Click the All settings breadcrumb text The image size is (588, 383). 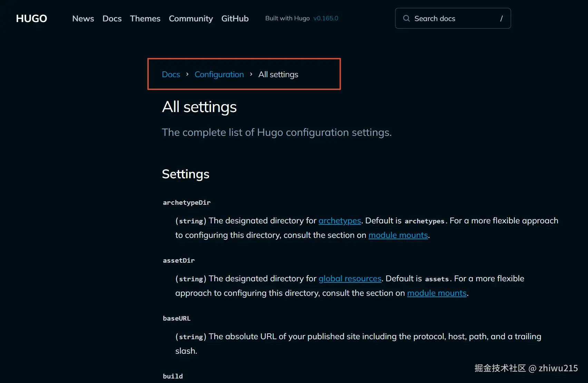click(278, 74)
